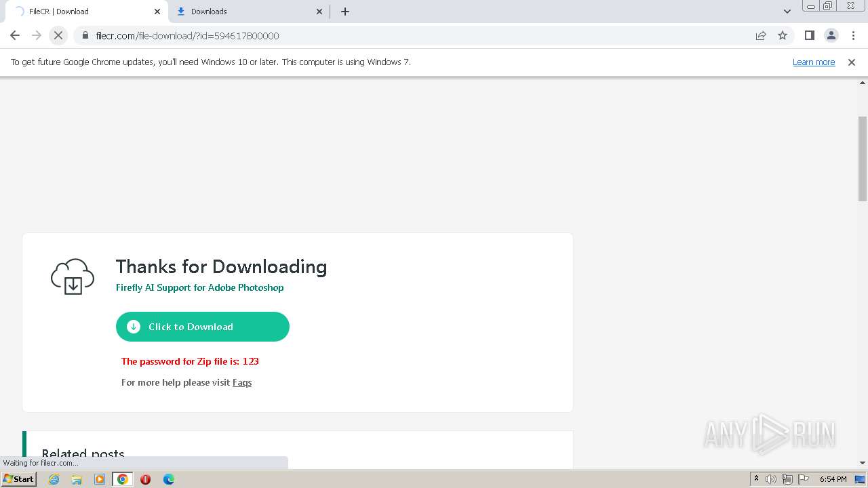Click the forward navigation arrow

click(x=37, y=35)
